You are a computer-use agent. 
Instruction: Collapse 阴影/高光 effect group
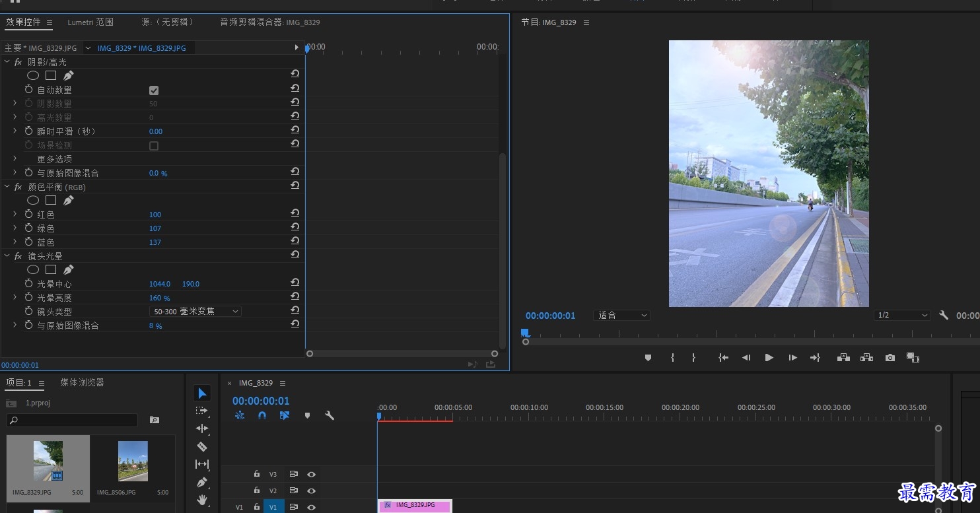(7, 62)
